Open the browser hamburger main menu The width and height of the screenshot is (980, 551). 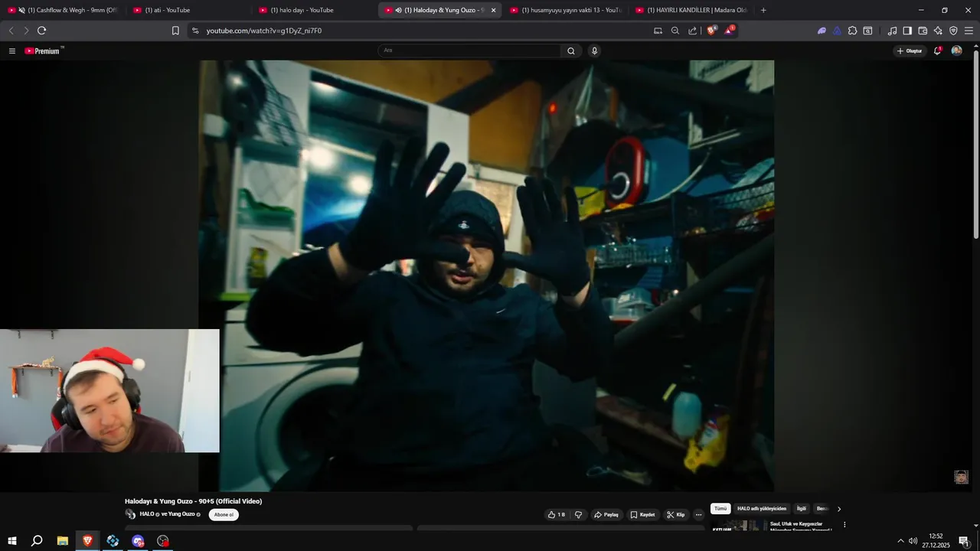[969, 31]
